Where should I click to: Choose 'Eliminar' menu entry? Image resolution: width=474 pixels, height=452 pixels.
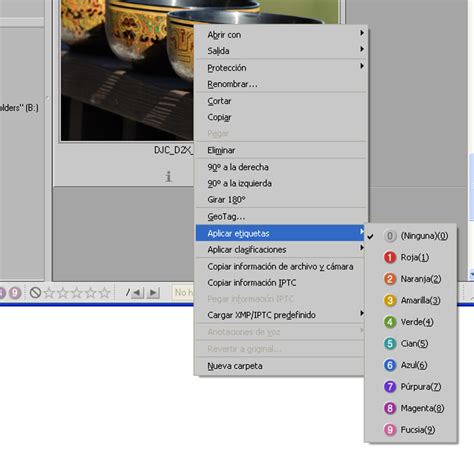[281, 150]
